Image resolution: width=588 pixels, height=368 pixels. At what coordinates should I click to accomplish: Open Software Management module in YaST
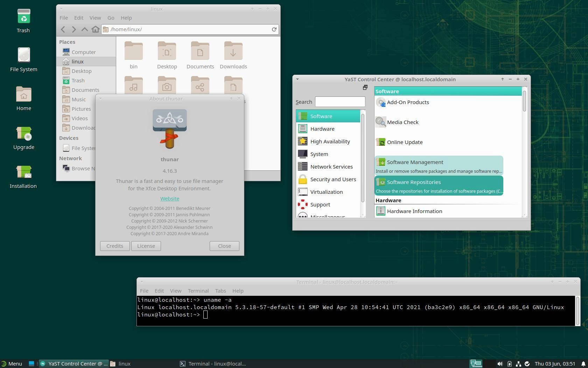pos(439,166)
